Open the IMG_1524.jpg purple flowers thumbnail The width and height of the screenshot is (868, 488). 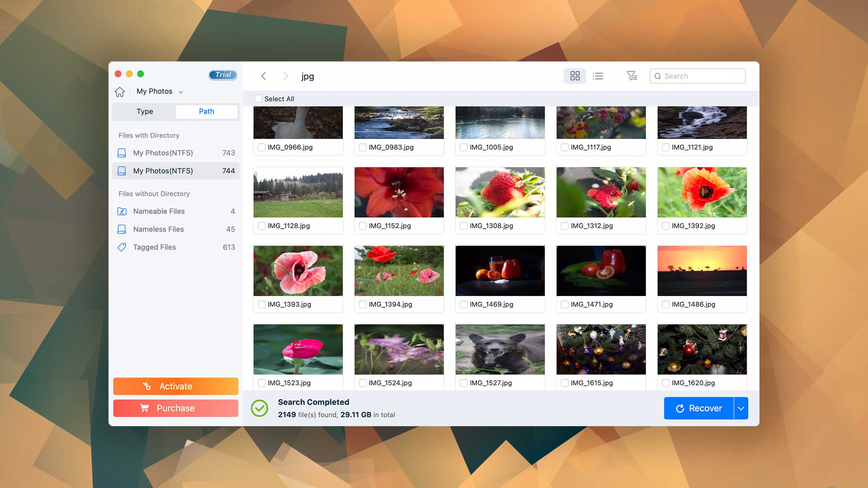tap(399, 349)
